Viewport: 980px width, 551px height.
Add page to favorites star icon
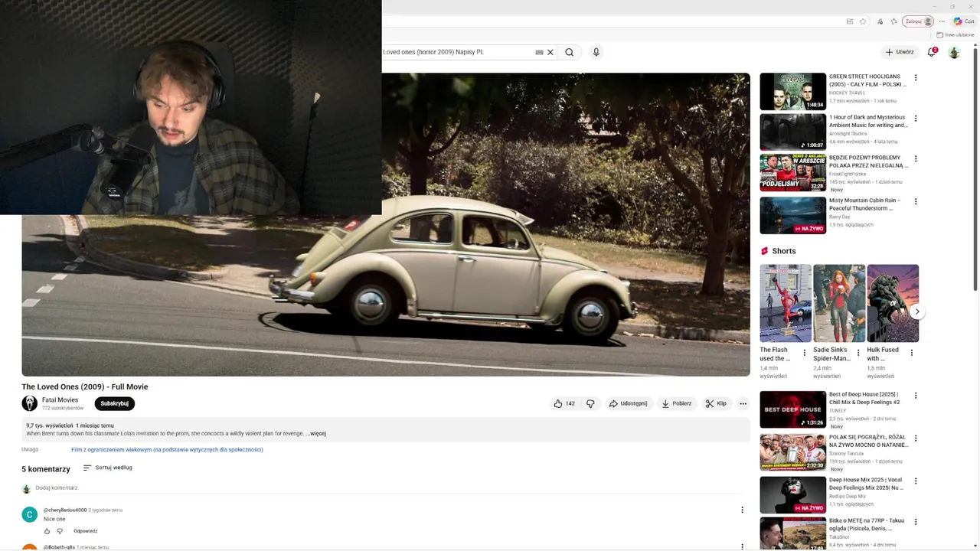tap(863, 21)
